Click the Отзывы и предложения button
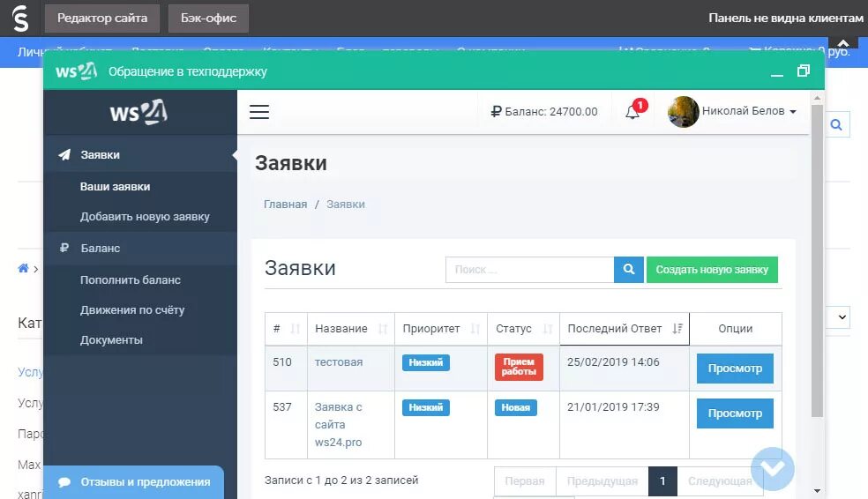 point(133,482)
